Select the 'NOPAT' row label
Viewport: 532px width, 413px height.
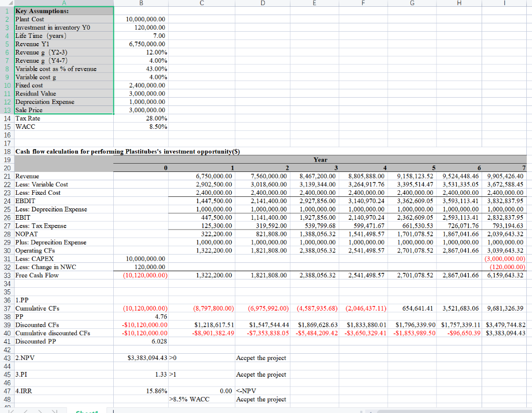(64, 234)
